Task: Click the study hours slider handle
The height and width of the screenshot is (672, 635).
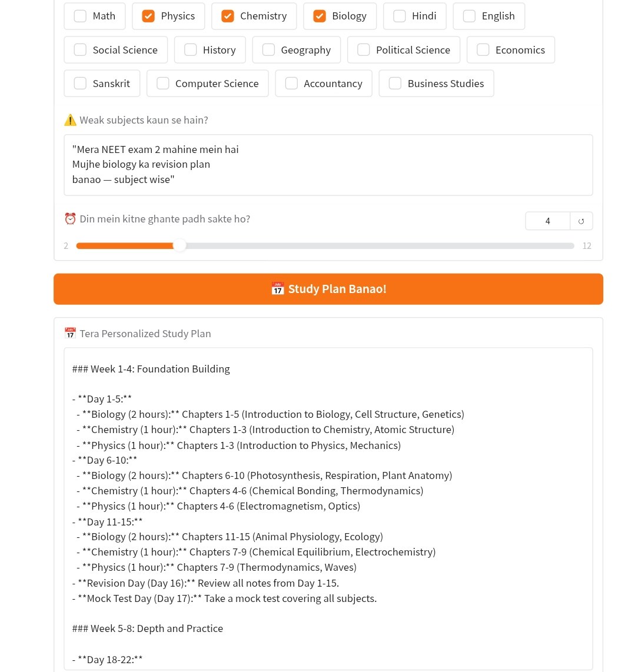Action: click(x=180, y=245)
